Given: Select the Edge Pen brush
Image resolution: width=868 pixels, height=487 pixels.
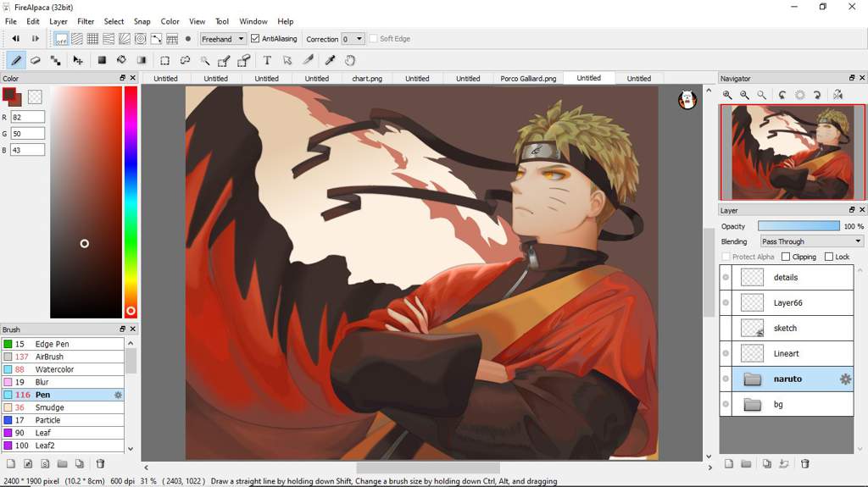Looking at the screenshot, I should (63, 344).
